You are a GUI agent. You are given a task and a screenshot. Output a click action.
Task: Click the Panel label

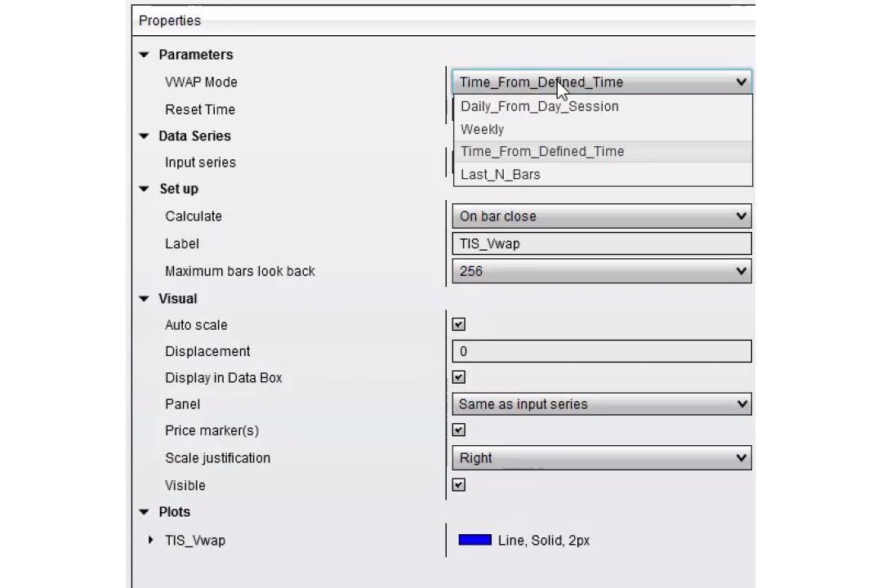[182, 404]
